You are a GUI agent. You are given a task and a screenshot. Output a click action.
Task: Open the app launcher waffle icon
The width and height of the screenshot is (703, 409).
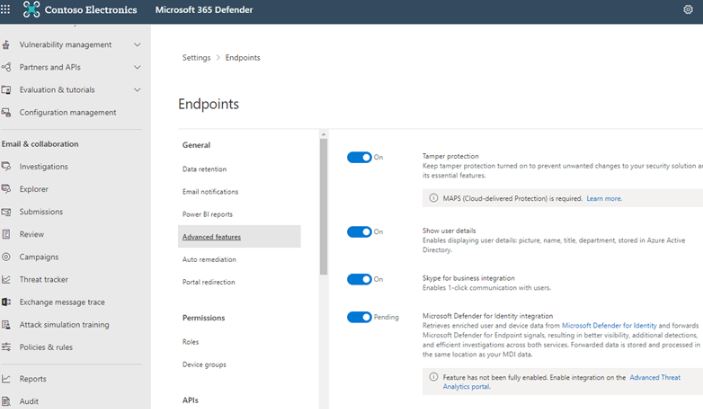click(5, 9)
